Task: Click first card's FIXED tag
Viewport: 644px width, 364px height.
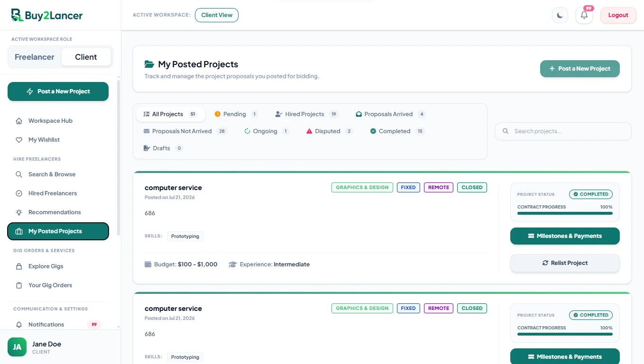Action: click(x=408, y=188)
